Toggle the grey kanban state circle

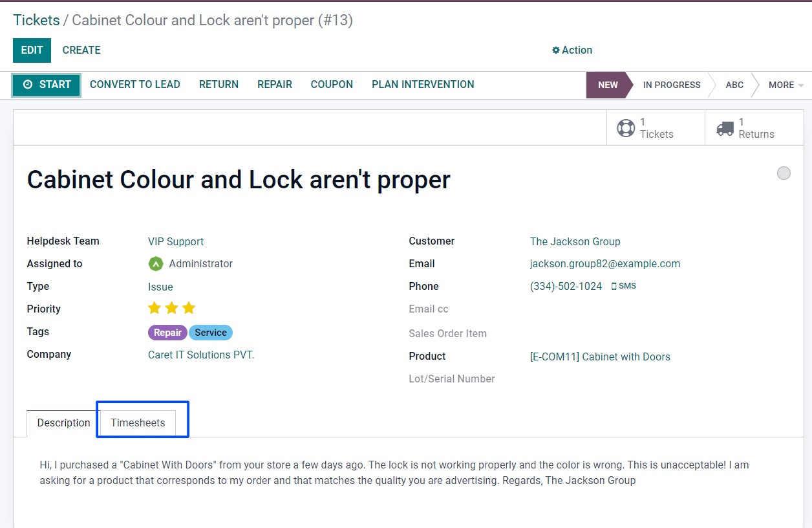pos(784,173)
